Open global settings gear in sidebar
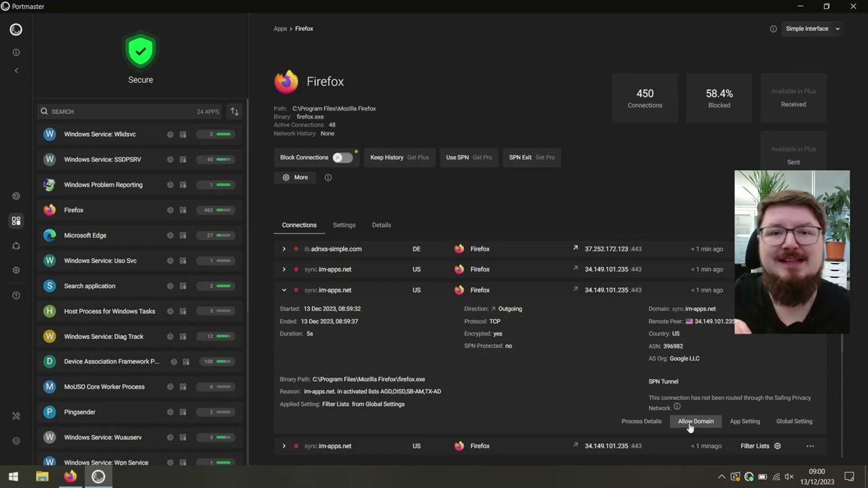The image size is (868, 488). 16,270
